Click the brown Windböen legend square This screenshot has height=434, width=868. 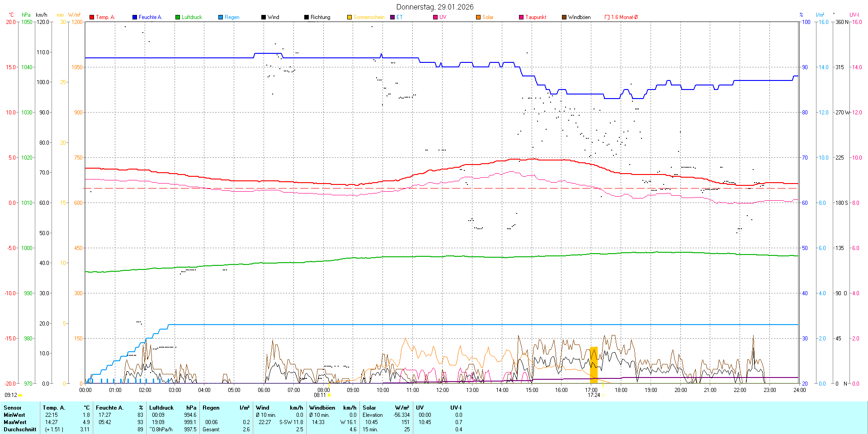564,17
